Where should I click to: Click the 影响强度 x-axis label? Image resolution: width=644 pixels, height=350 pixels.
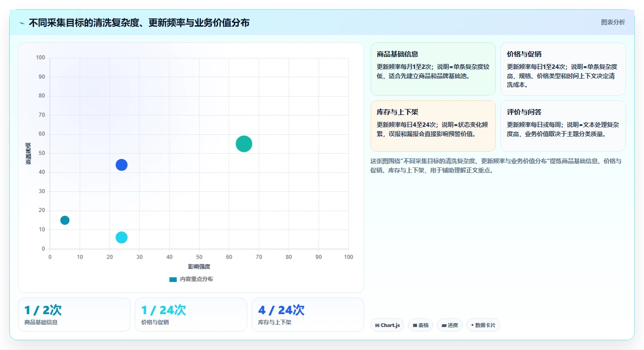click(199, 267)
